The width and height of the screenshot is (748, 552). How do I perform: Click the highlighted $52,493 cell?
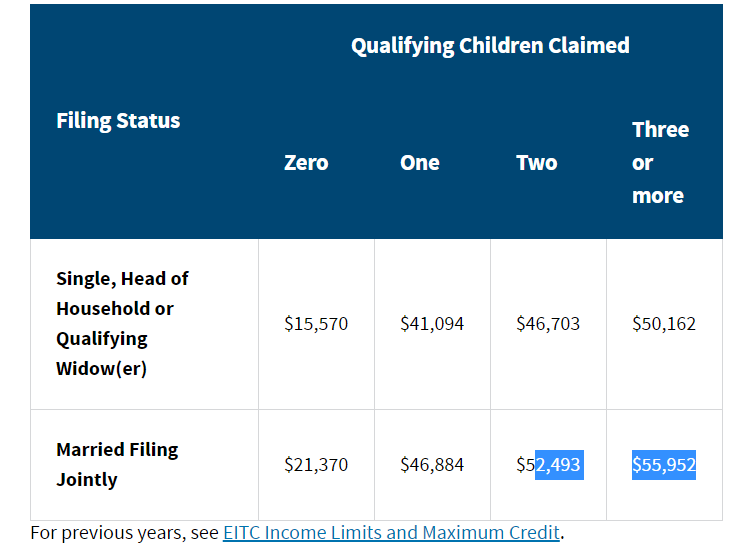[550, 465]
